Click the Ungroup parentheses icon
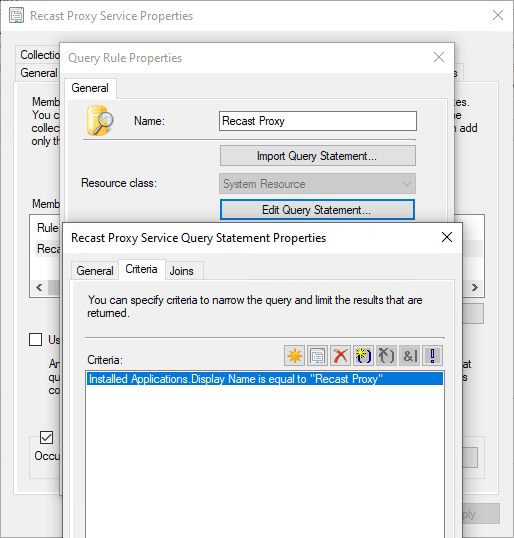514x538 pixels. 386,355
